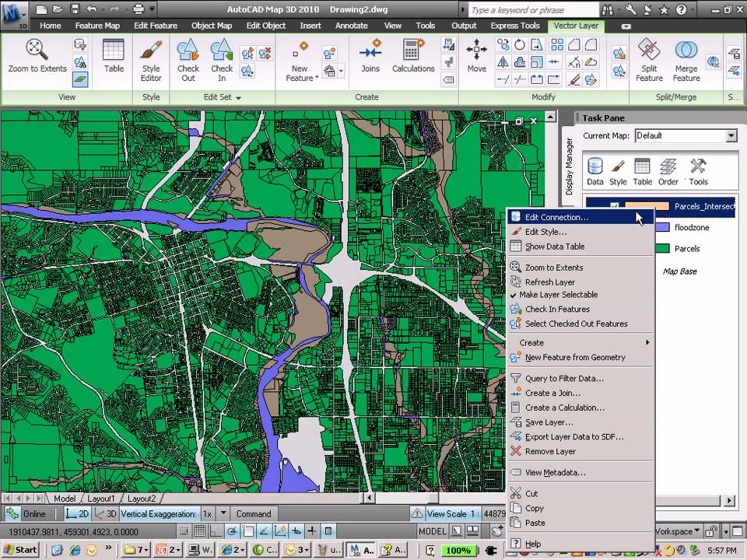Choose Export Layer Data to SDF

580,436
